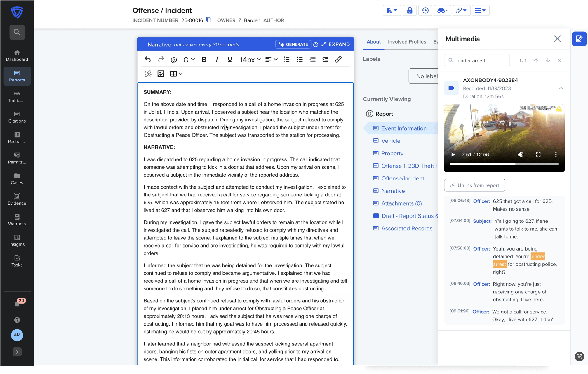Screen dimensions: 588x374
Task: Open binoculars viewers dropdown
Action: (x=442, y=11)
